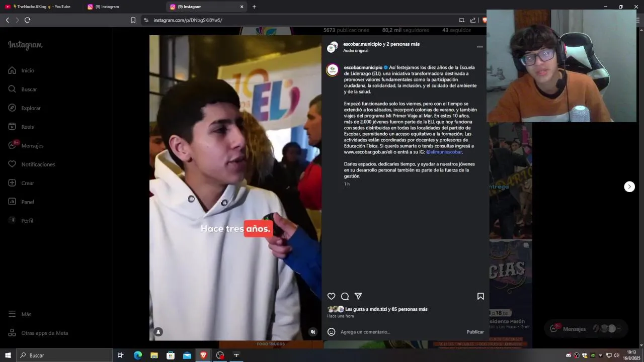Click the 'Hace una hora' timestamp

point(341,316)
